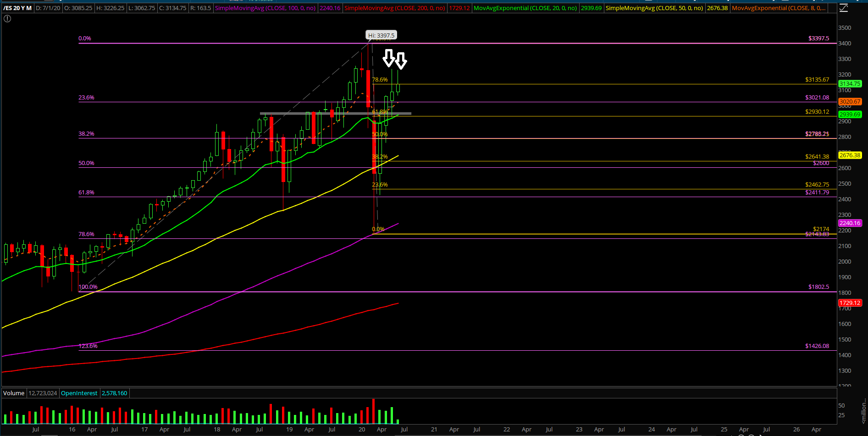Select the MovAvgExponential 20 study label
Image resolution: width=868 pixels, height=436 pixels.
[525, 8]
